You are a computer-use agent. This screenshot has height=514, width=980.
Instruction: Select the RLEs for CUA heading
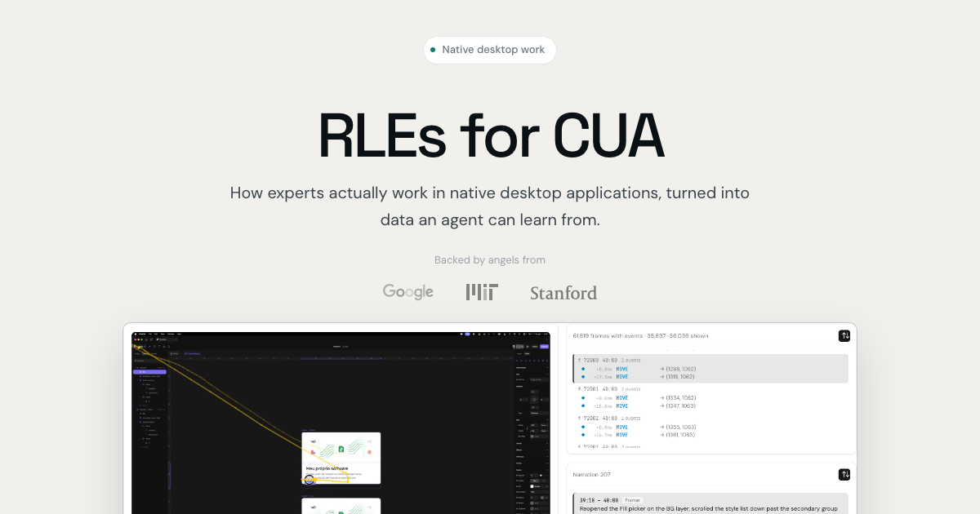pyautogui.click(x=490, y=135)
